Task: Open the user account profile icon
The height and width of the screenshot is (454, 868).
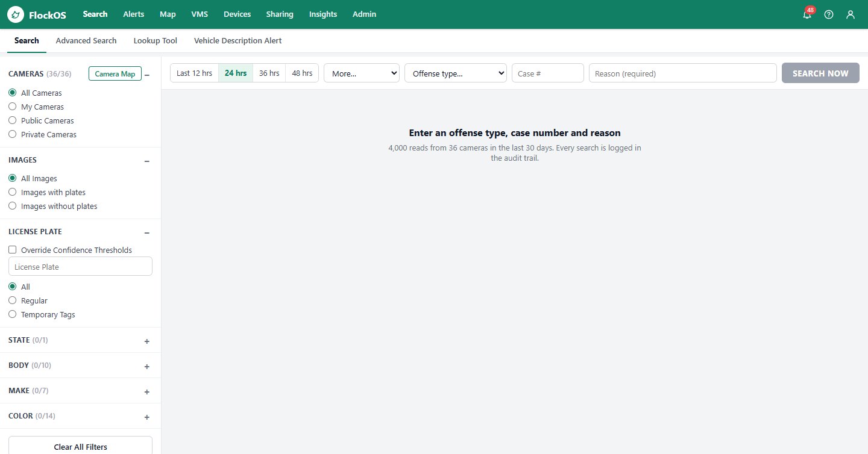Action: (x=851, y=14)
